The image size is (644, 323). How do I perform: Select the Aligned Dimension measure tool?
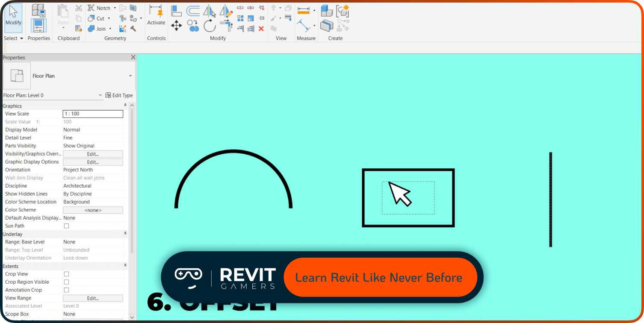click(304, 10)
